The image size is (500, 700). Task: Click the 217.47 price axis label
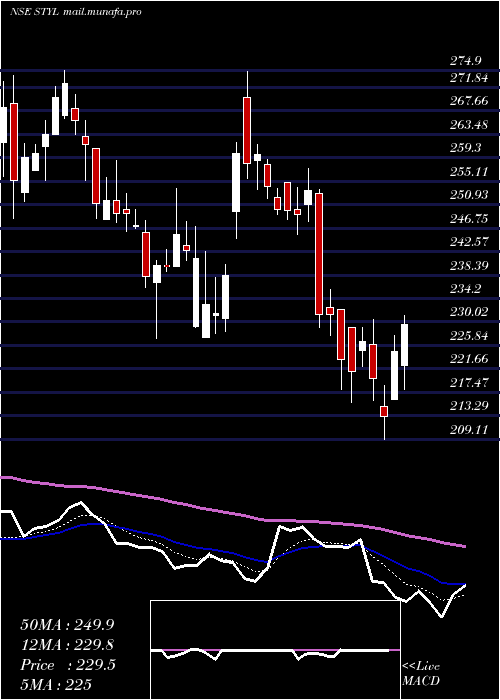pos(468,383)
